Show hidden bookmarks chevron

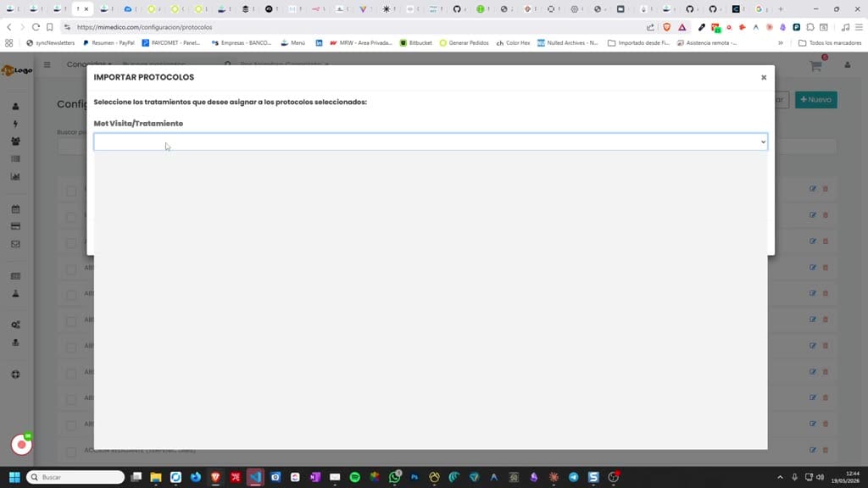click(x=781, y=42)
